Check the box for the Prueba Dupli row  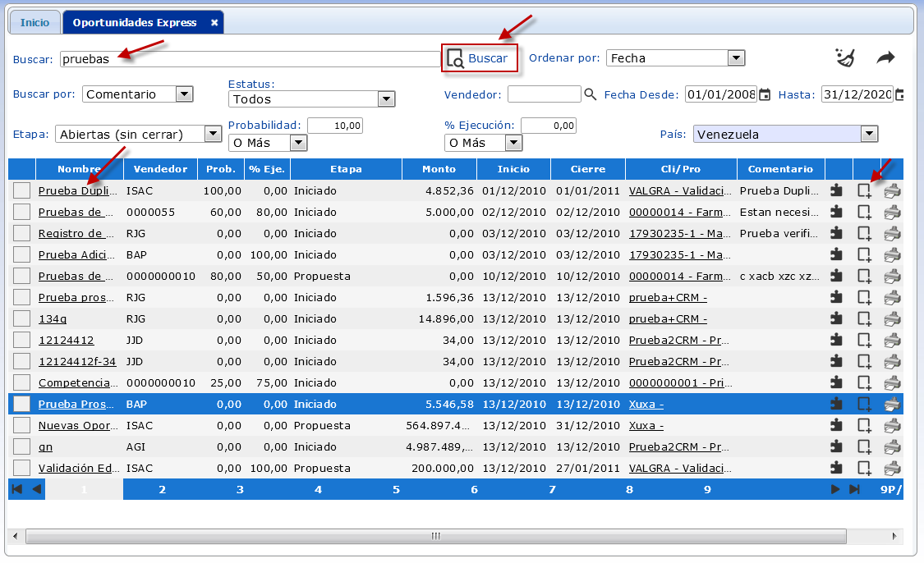click(x=22, y=190)
